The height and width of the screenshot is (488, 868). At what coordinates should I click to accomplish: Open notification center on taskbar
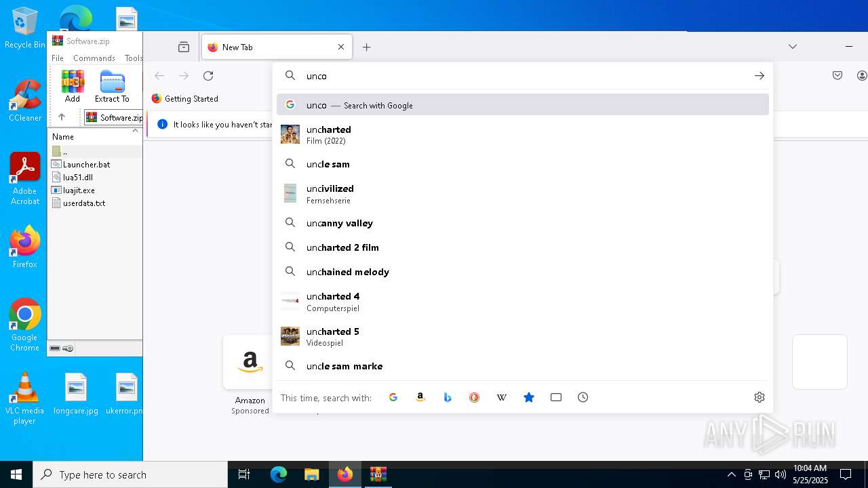click(846, 474)
